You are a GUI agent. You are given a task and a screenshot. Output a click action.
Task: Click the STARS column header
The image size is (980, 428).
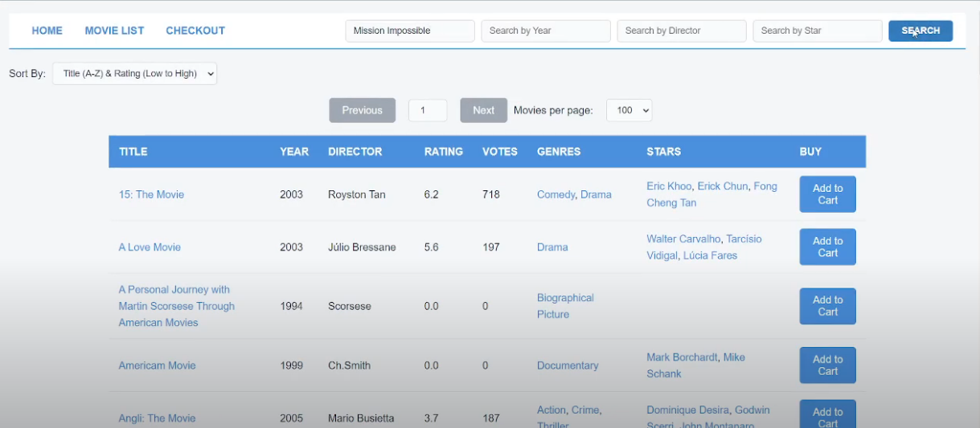[x=664, y=151]
